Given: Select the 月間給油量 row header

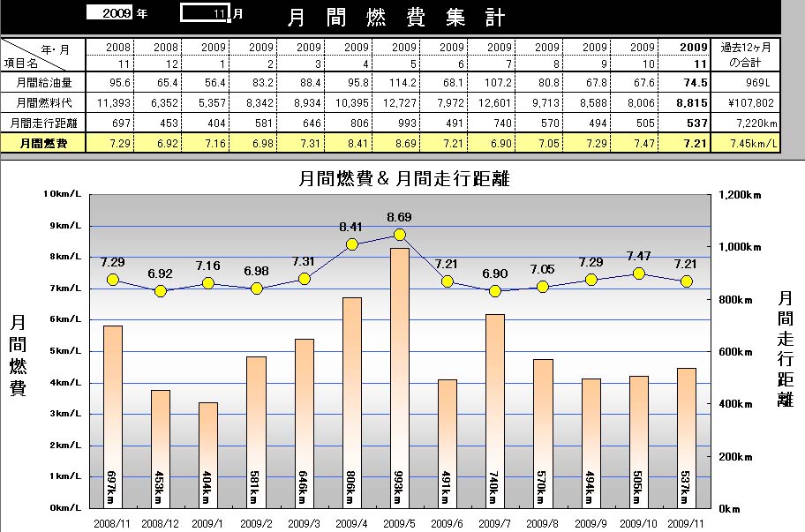Looking at the screenshot, I should [43, 84].
